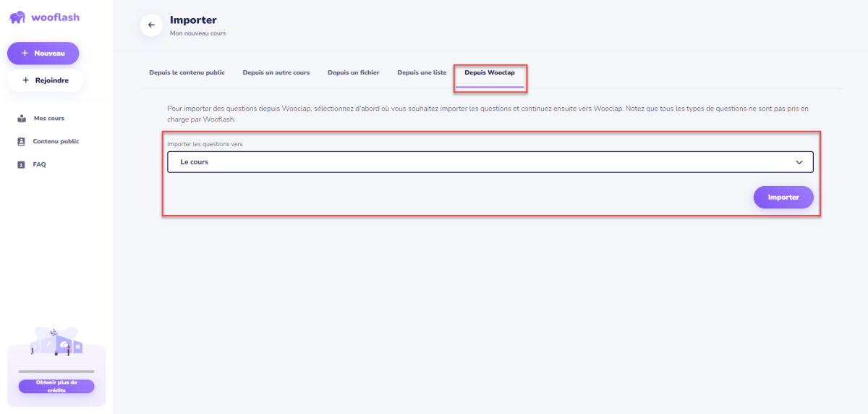Switch to Depuis une liste tab
The width and height of the screenshot is (868, 414).
(422, 72)
